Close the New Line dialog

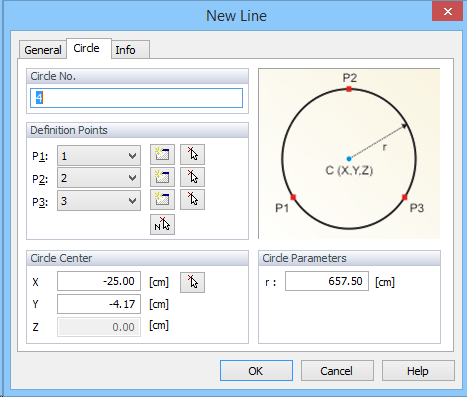pos(447,12)
